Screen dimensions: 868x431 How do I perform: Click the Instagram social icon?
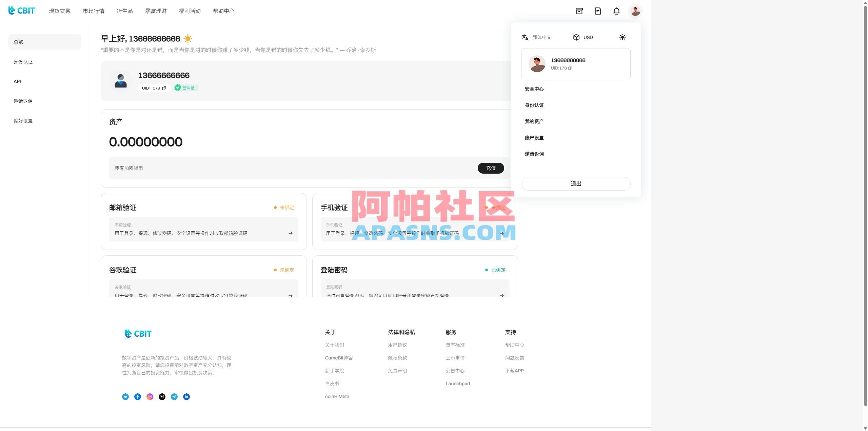(150, 396)
